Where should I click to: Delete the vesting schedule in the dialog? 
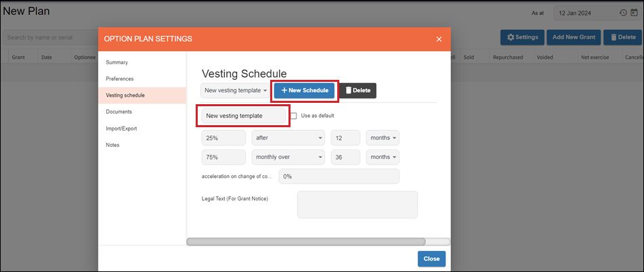tap(358, 90)
